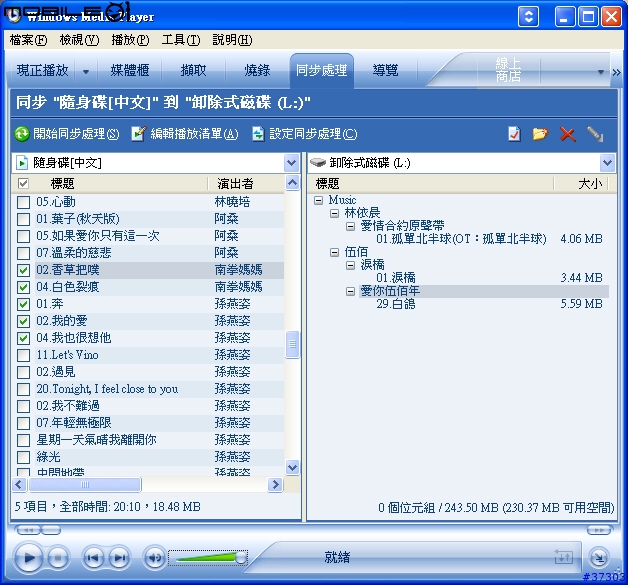This screenshot has width=628, height=585.
Task: Collapse the Music tree node
Action: coord(319,200)
